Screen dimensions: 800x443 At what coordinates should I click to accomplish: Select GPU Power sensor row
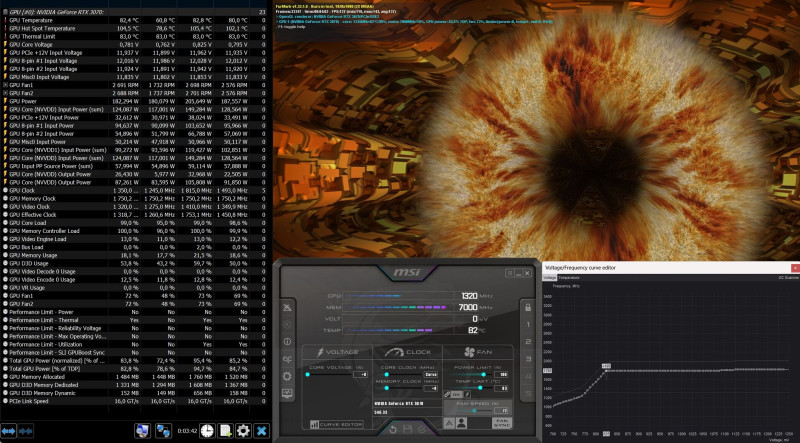134,101
